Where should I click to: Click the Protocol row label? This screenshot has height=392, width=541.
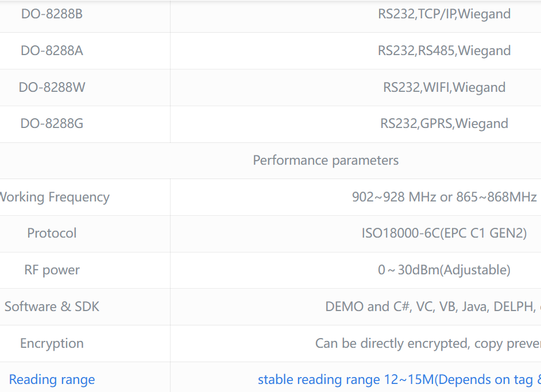tap(52, 233)
